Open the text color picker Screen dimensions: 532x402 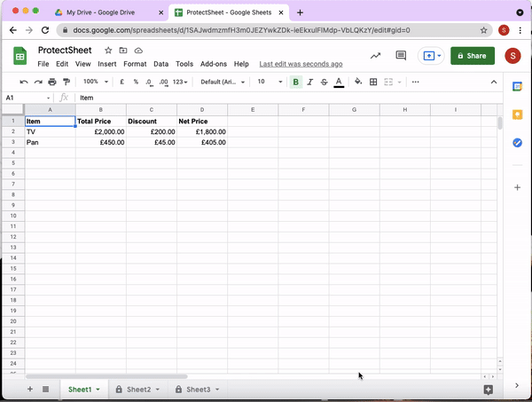click(x=339, y=83)
